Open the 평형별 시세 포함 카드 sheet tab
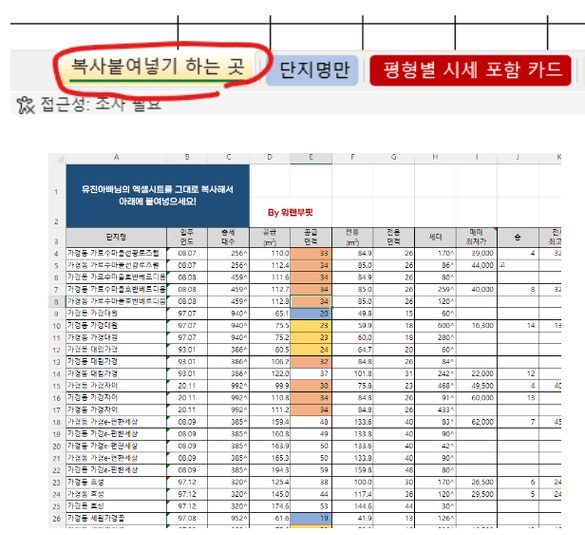This screenshot has width=585, height=535. (x=470, y=70)
